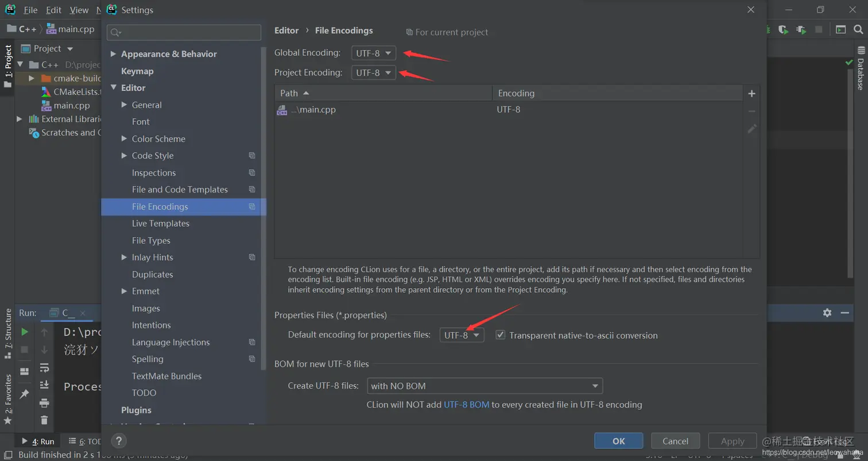Click the Pin Tab icon in the Run panel
Screen dimensions: 868x461
click(x=24, y=394)
